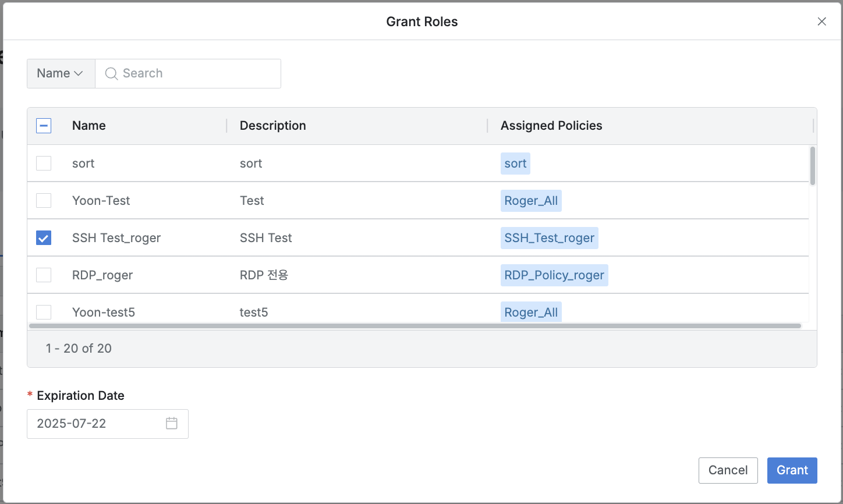The height and width of the screenshot is (504, 843).
Task: Select the Yoon-Test role checkbox
Action: point(44,201)
